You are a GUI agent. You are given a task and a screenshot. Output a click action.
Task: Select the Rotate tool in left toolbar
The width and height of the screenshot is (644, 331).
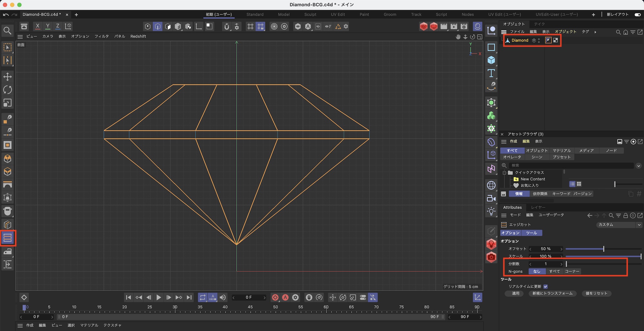click(x=7, y=90)
